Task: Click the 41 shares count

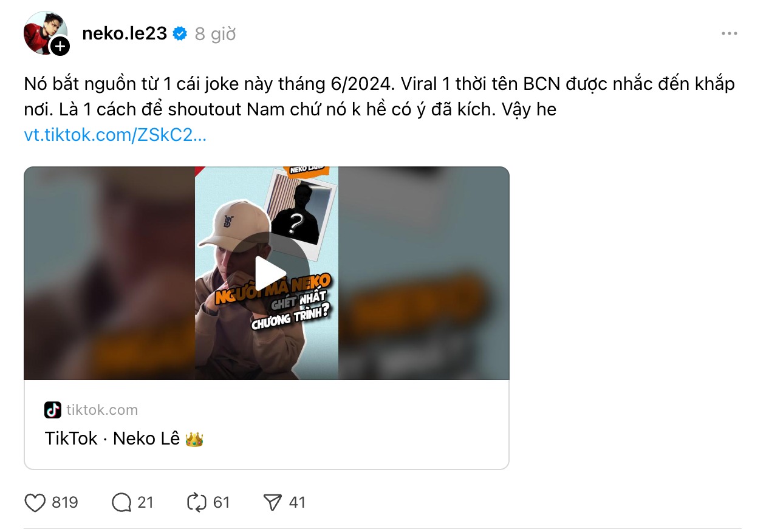Action: [x=297, y=503]
